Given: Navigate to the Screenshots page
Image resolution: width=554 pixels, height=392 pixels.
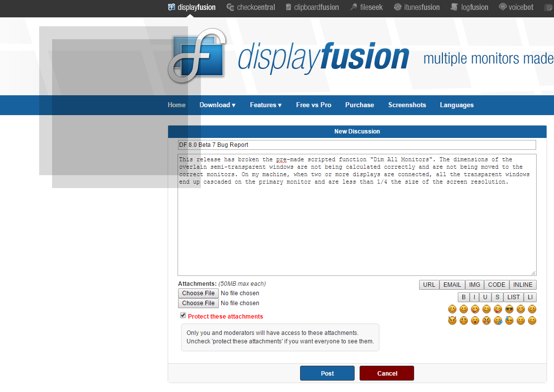Looking at the screenshot, I should tap(407, 105).
